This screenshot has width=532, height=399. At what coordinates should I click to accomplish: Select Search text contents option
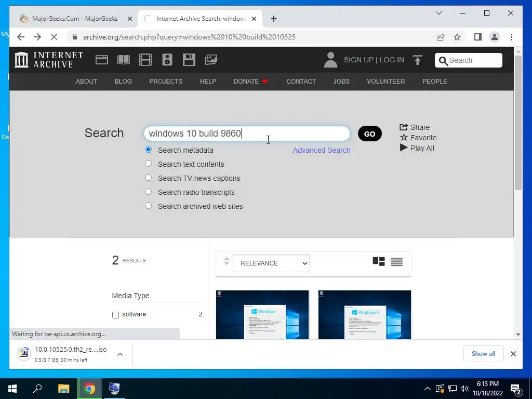[x=148, y=164]
